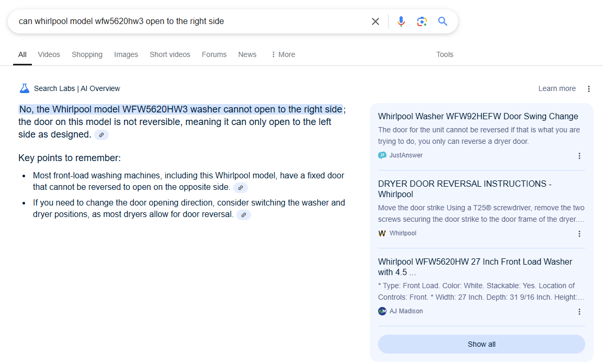Switch to the Videos tab
603x364 pixels.
(x=49, y=54)
